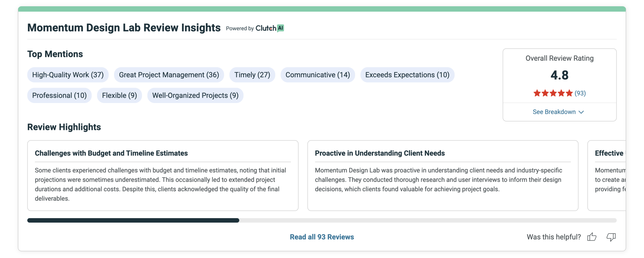Click the Review Highlights heading
The width and height of the screenshot is (644, 258).
[x=64, y=127]
